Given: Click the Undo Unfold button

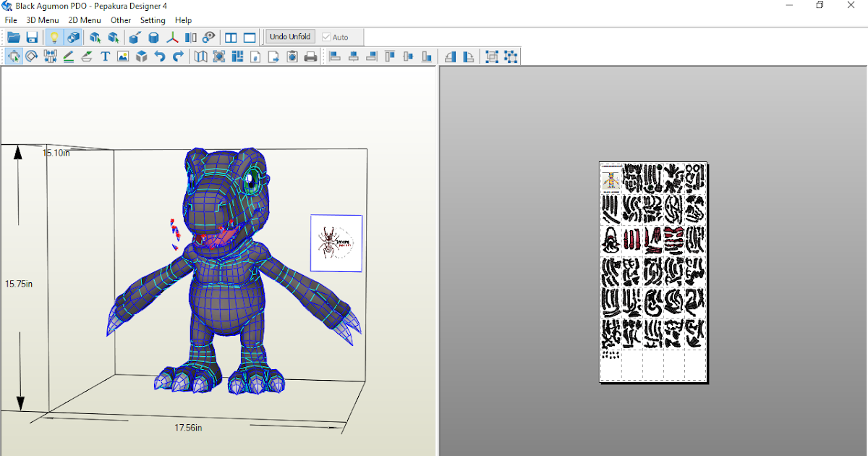Looking at the screenshot, I should click(x=289, y=36).
